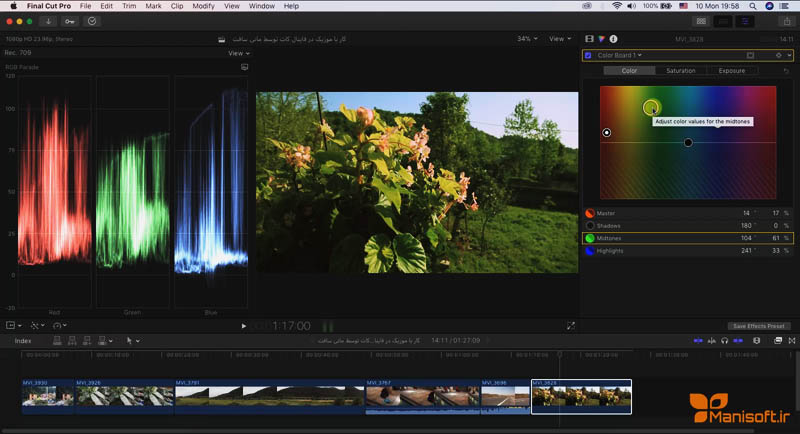Click the blue Highlights swatch circle
The image size is (800, 434).
click(590, 251)
